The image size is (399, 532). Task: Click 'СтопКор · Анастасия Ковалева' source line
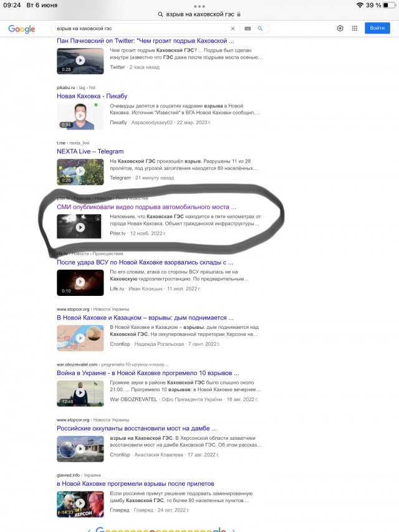[x=165, y=455]
